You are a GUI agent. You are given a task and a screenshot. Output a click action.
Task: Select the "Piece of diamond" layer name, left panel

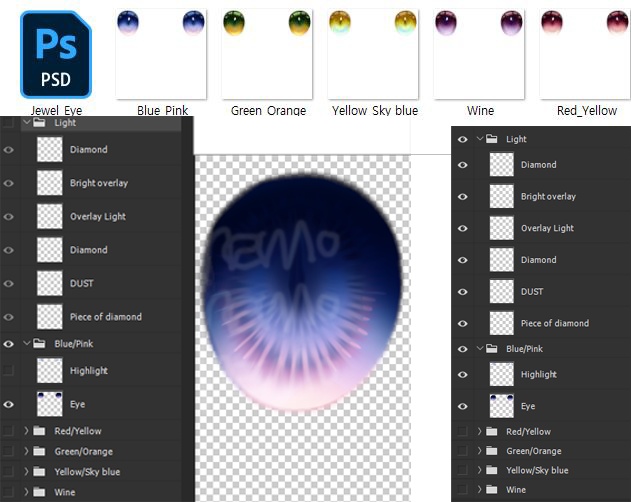(x=106, y=317)
